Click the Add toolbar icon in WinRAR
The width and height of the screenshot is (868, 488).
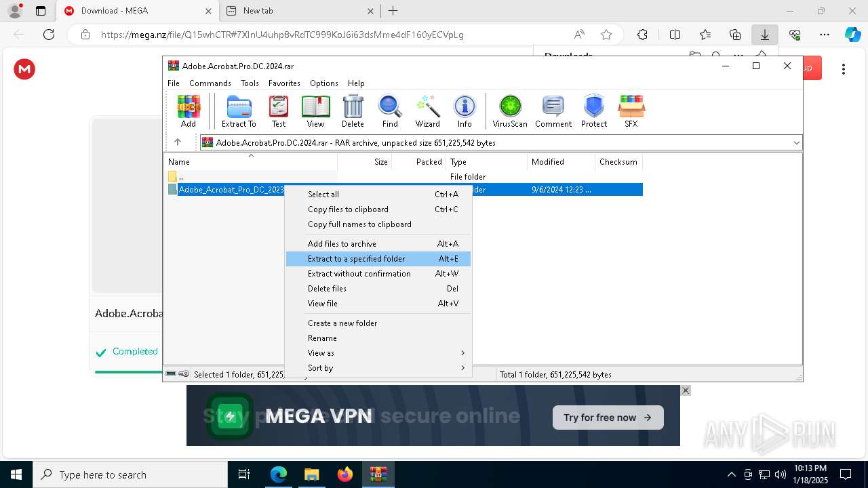(189, 111)
